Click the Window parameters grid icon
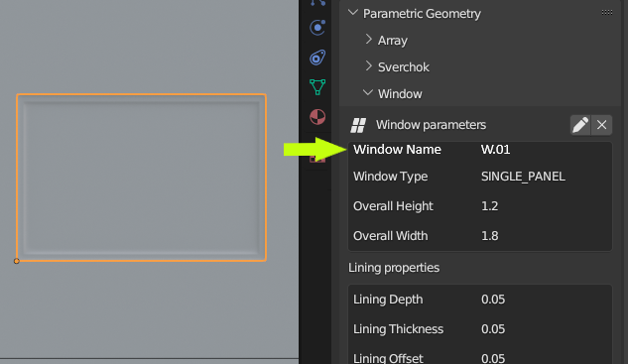The width and height of the screenshot is (628, 364). click(x=358, y=125)
